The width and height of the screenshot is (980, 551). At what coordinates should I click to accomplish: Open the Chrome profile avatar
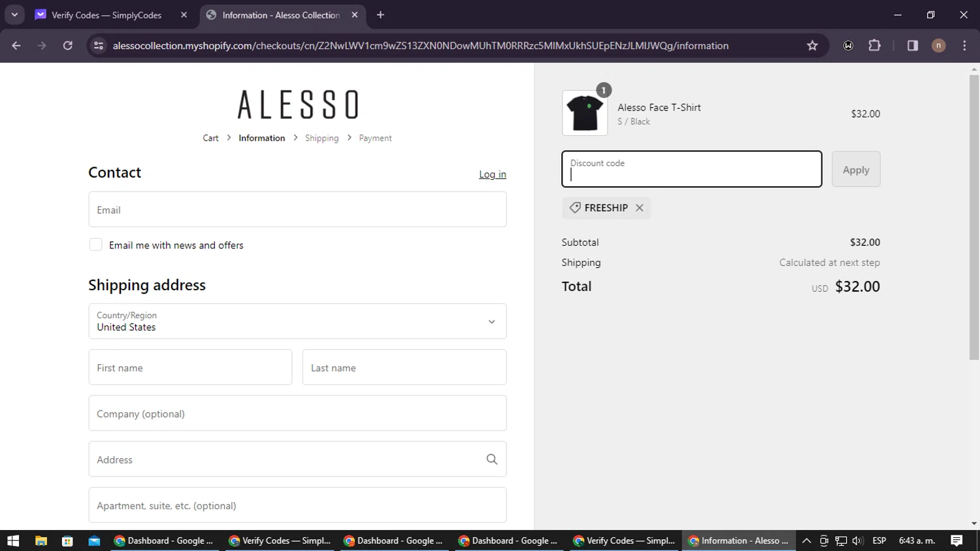click(x=938, y=46)
